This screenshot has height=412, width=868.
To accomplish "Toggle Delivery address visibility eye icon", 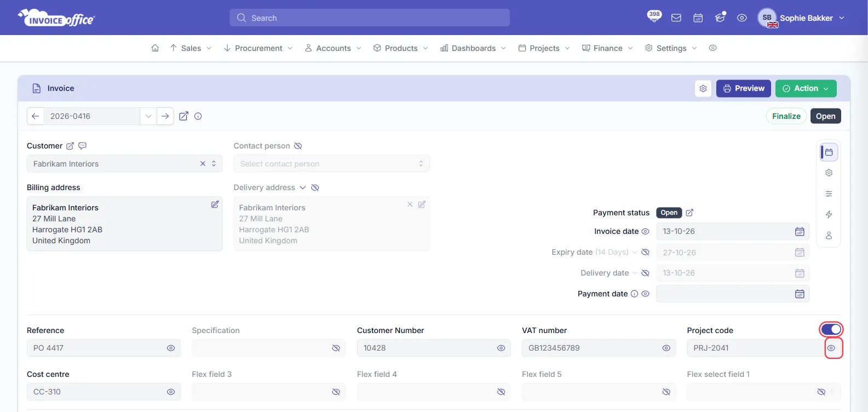I will [x=315, y=188].
